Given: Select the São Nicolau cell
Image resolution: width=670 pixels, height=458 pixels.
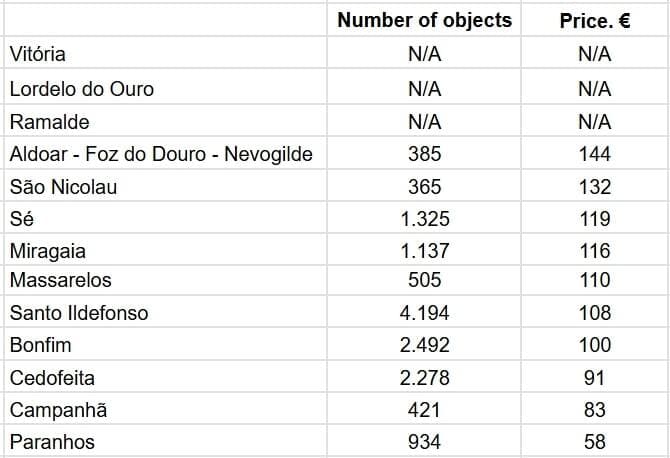Looking at the screenshot, I should (x=64, y=187).
